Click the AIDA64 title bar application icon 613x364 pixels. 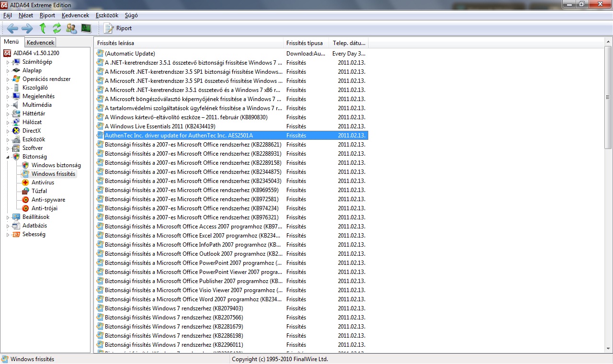tap(5, 5)
